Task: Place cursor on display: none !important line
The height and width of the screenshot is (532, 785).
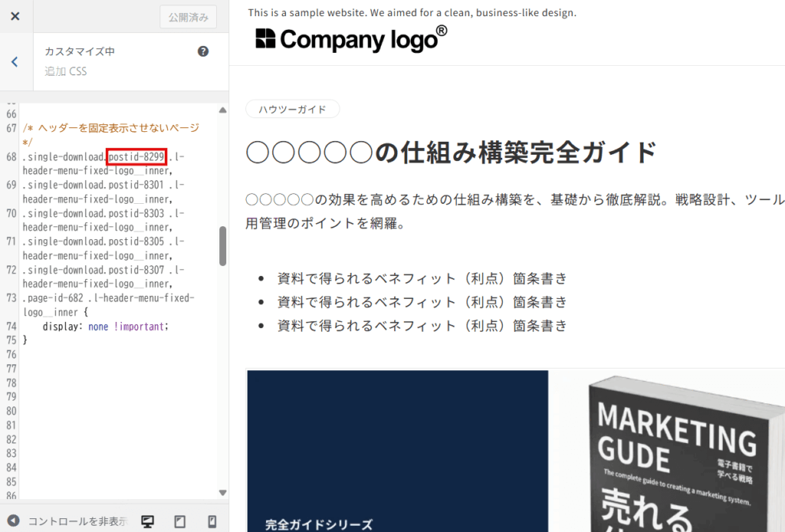Action: 105,326
